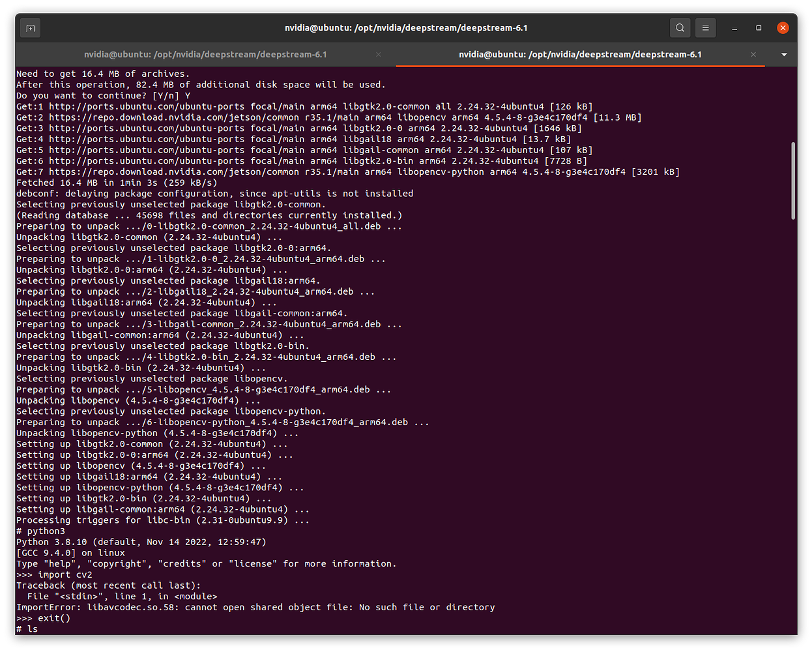Click the '>>> import cv2' line

point(54,574)
